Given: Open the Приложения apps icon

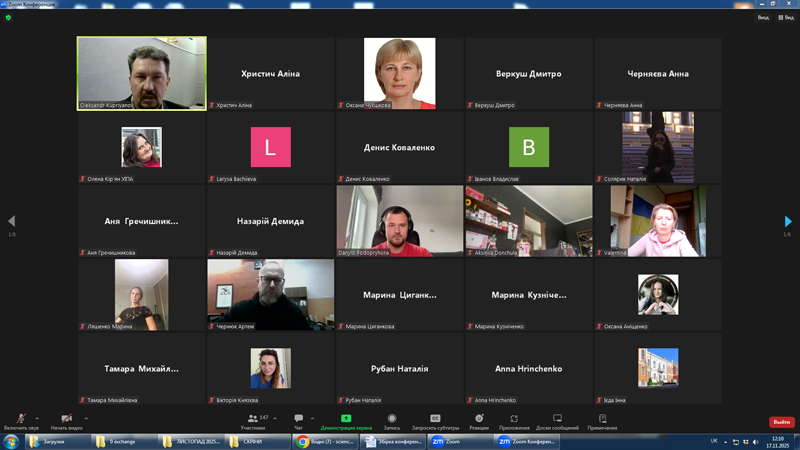Looking at the screenshot, I should 514,419.
